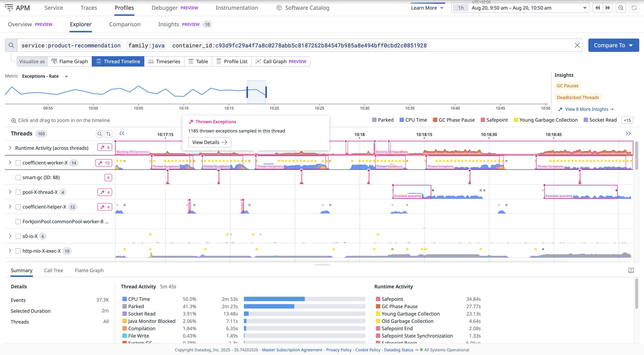Viewport: 644px width, 355px height.
Task: Step time range forward with fast-forward icon
Action: pos(607,8)
